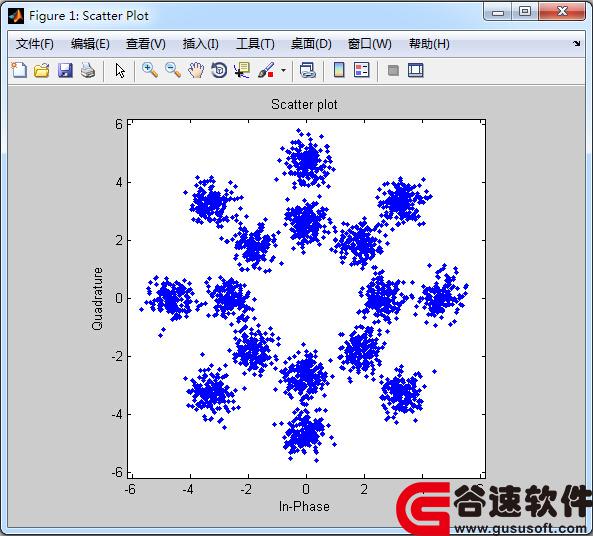Screen dimensions: 593x536
Task: Click the New Figure icon
Action: 19,70
